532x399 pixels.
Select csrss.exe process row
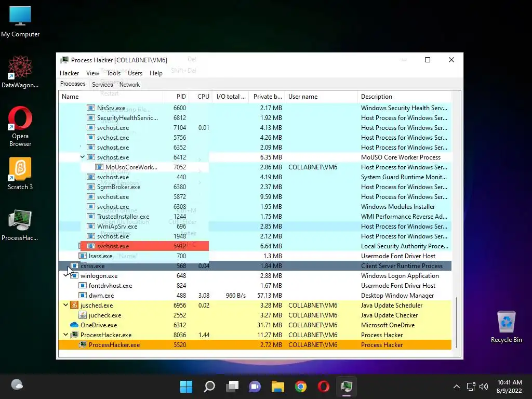[x=255, y=265]
